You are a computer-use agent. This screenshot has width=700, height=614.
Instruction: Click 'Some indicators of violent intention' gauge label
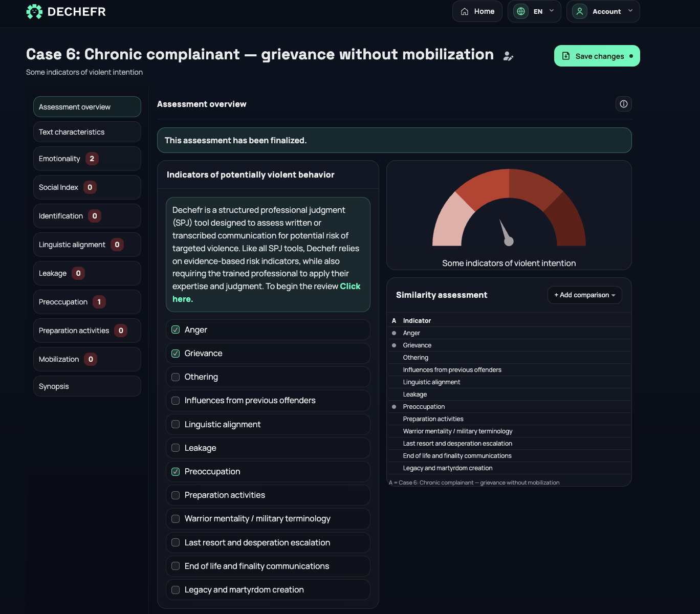coord(509,263)
